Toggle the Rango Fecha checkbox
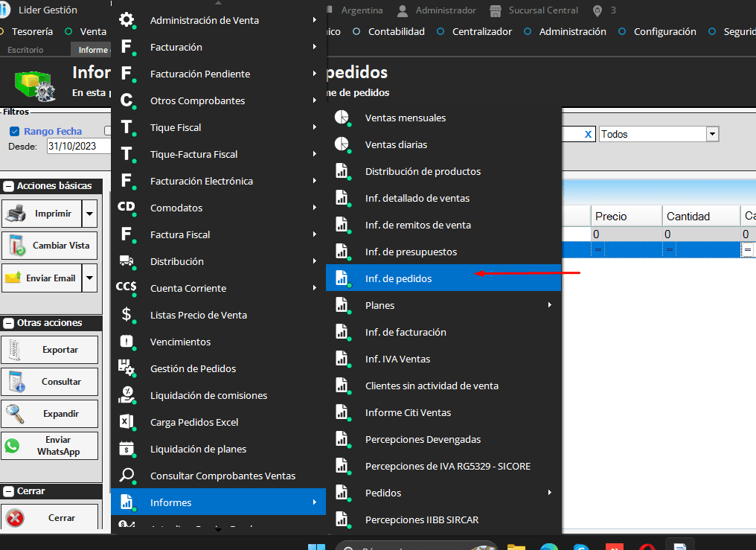This screenshot has height=550, width=756. pyautogui.click(x=14, y=132)
